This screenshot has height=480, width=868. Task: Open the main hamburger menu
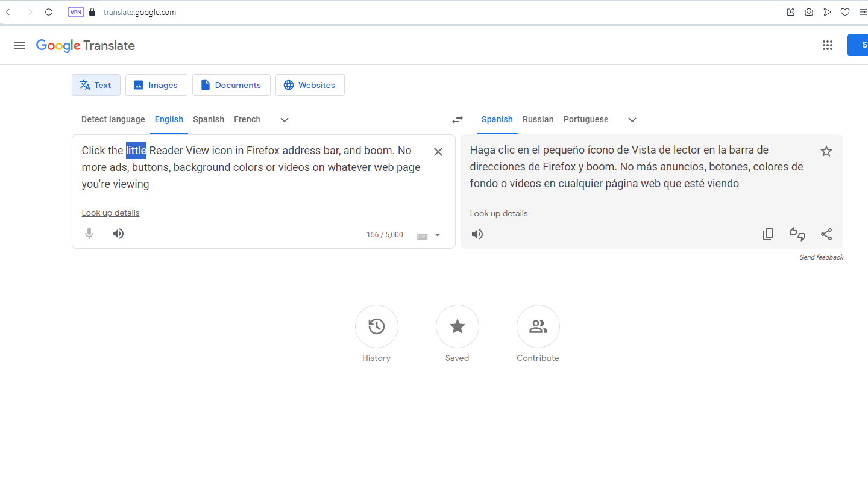point(19,45)
